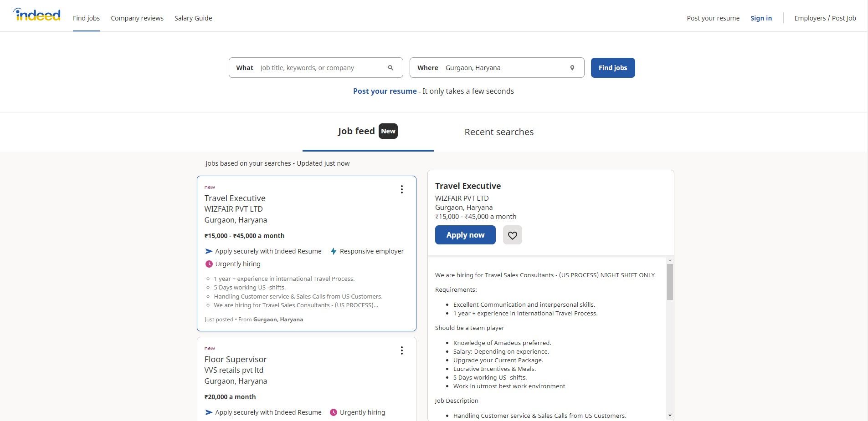Click the ₹20,000 a month salary text

click(x=230, y=397)
